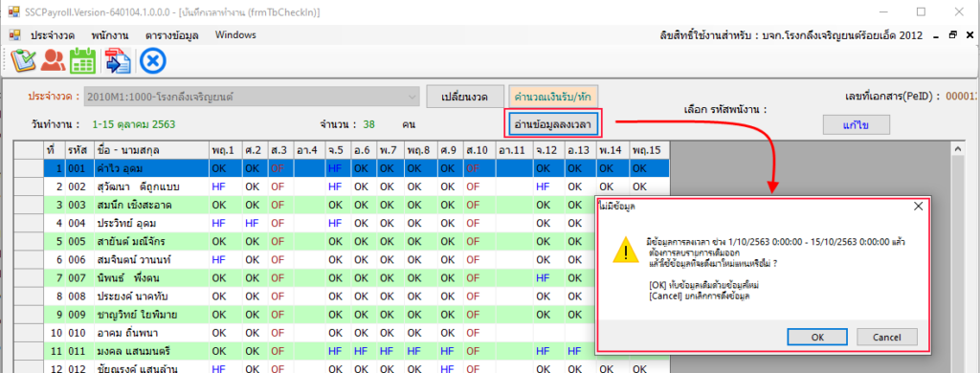Click the ส.10 column header
Image resolution: width=980 pixels, height=373 pixels.
(479, 150)
